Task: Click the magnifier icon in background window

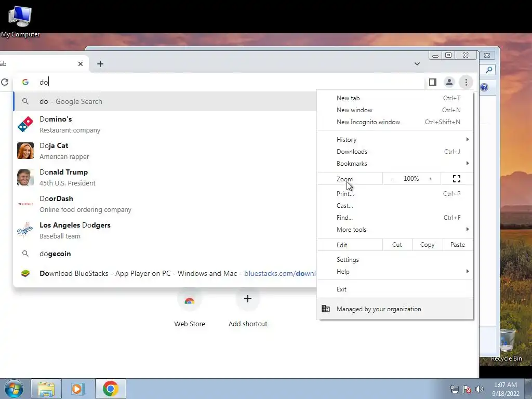Action: 489,70
